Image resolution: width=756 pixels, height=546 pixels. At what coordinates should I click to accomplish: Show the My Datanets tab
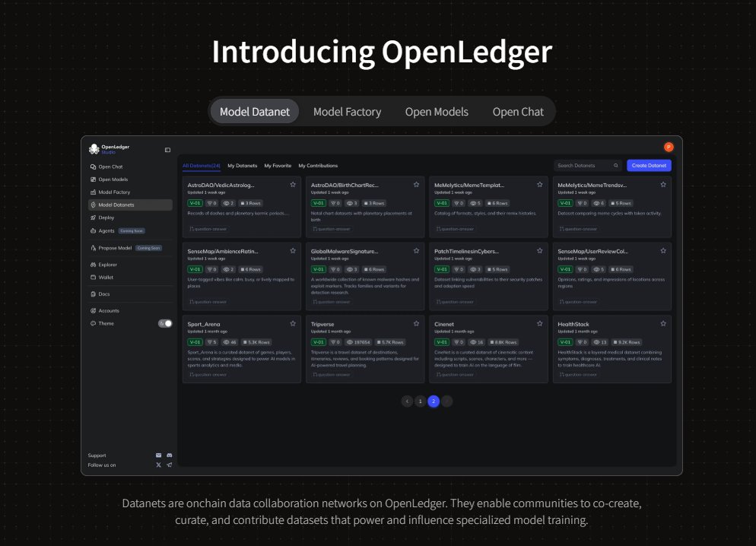pos(242,166)
